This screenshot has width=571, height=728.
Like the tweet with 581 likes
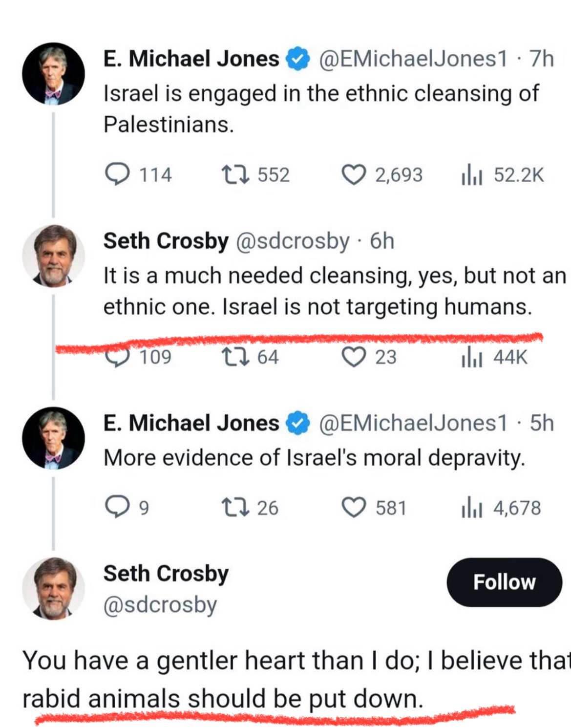tap(353, 508)
